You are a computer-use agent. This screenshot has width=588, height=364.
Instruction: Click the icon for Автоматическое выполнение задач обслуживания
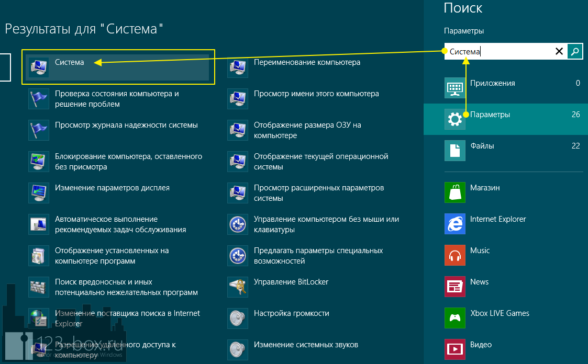(x=39, y=225)
